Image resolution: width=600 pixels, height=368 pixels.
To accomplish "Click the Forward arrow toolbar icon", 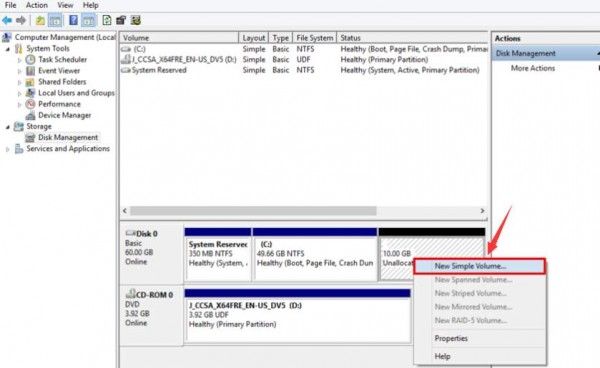I will (21, 20).
